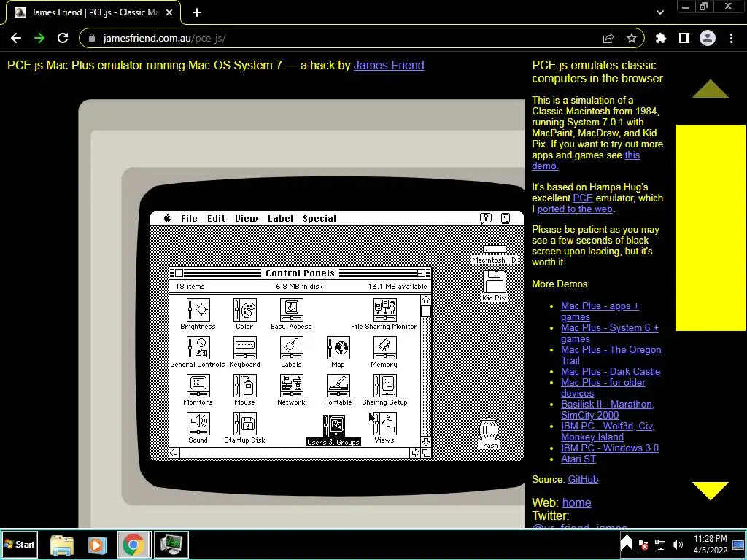The image size is (747, 560).
Task: Open the 'this demo' link
Action: click(x=586, y=160)
